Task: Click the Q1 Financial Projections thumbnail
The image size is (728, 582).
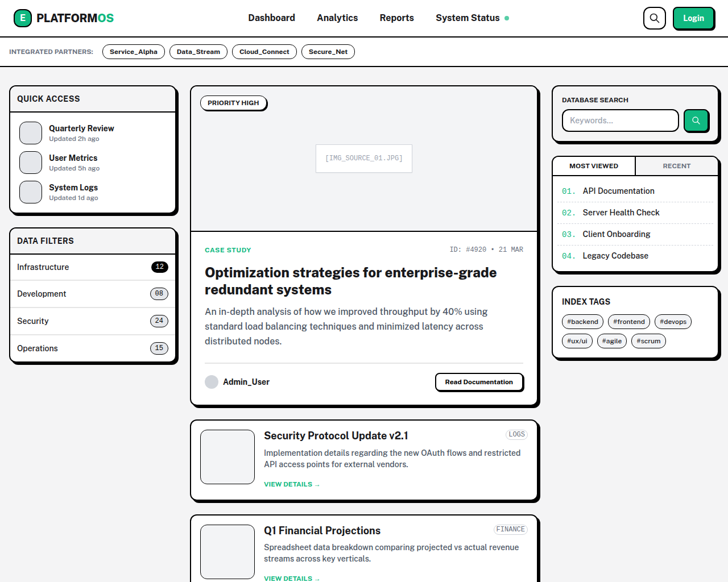Action: coord(227,551)
